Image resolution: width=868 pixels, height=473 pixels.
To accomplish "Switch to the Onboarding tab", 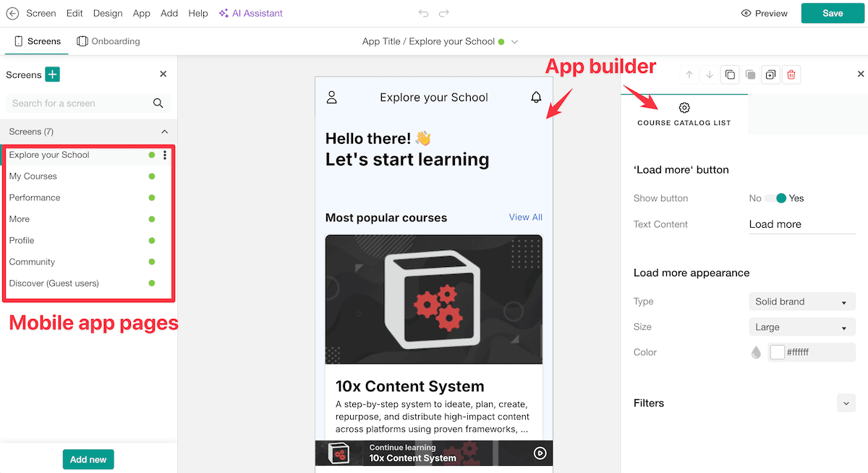I will (x=109, y=41).
